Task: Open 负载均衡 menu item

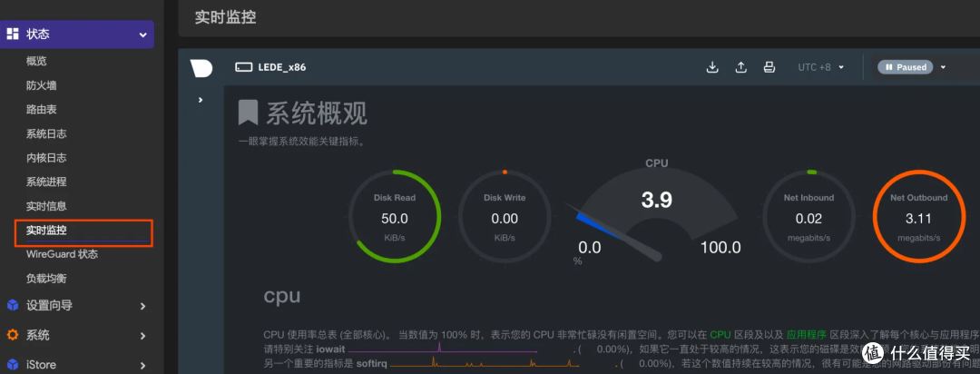Action: [x=46, y=279]
